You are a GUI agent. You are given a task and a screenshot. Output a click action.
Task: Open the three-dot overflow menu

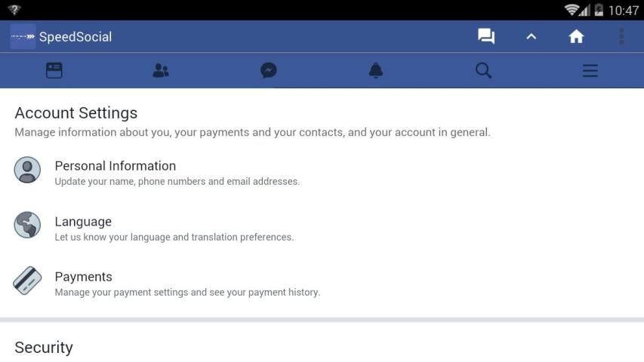(x=621, y=37)
